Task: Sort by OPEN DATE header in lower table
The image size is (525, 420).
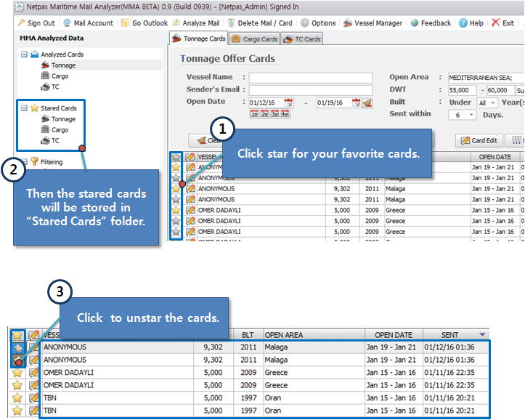Action: 394,335
